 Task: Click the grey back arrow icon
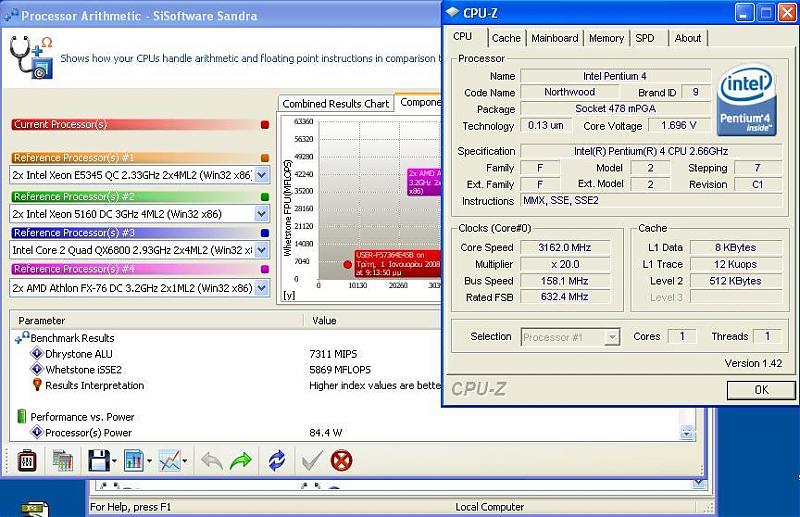pos(212,461)
